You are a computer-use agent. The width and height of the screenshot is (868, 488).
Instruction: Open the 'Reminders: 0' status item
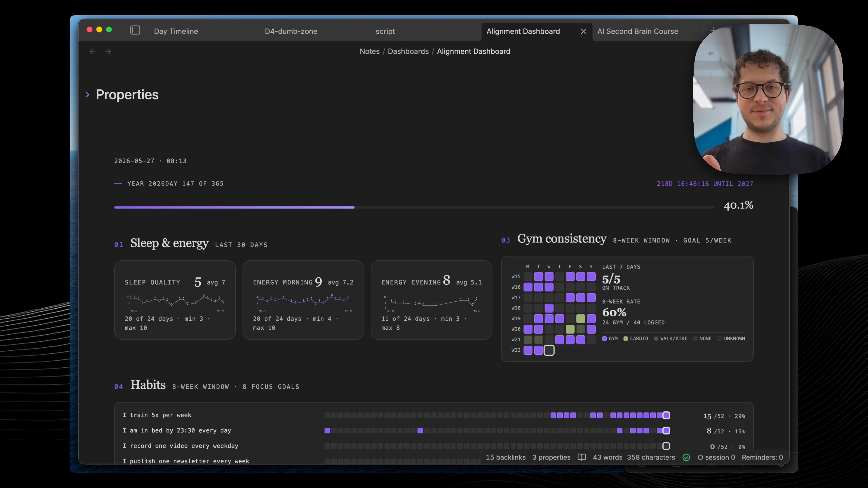click(x=762, y=457)
